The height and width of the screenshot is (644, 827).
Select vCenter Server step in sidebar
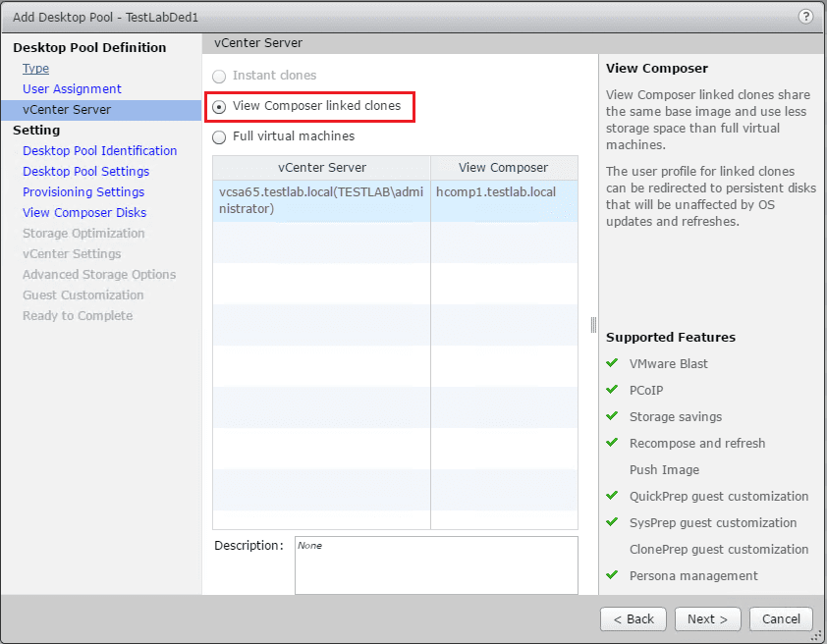point(101,110)
